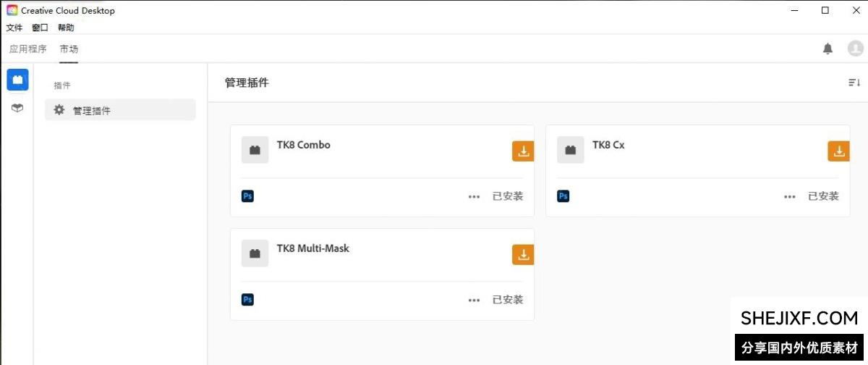The image size is (868, 365).
Task: Open the 帮助 menu
Action: point(66,28)
